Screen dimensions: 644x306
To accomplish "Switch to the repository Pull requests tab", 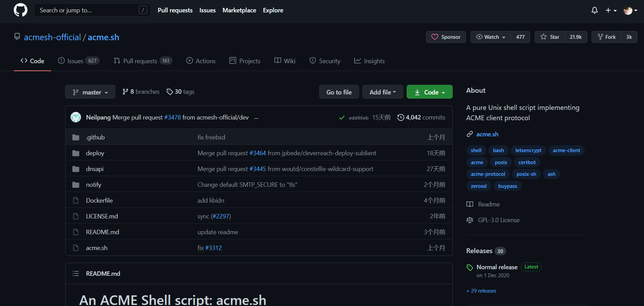I will [x=143, y=61].
